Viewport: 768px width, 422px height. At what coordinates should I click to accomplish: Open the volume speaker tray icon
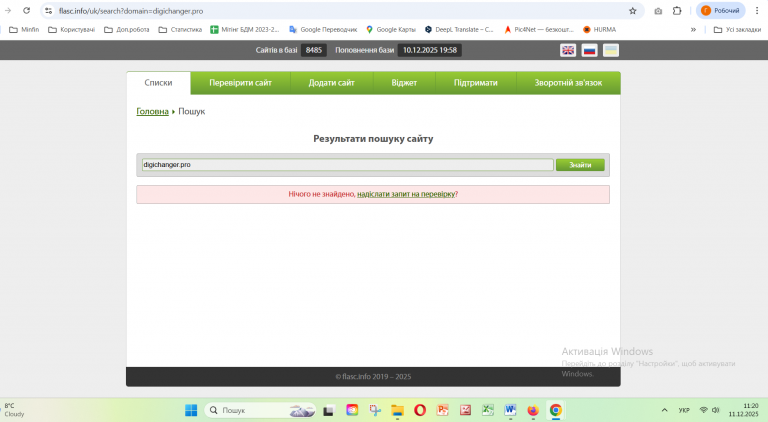point(716,410)
